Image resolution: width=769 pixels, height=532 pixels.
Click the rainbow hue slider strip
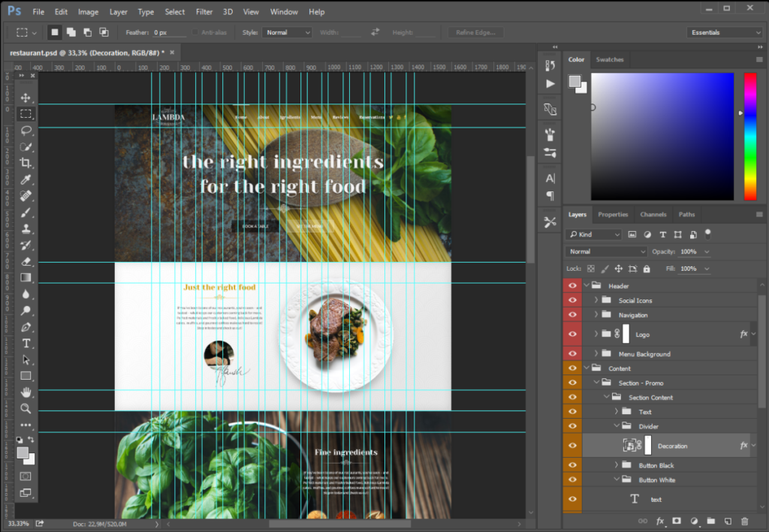tap(750, 136)
